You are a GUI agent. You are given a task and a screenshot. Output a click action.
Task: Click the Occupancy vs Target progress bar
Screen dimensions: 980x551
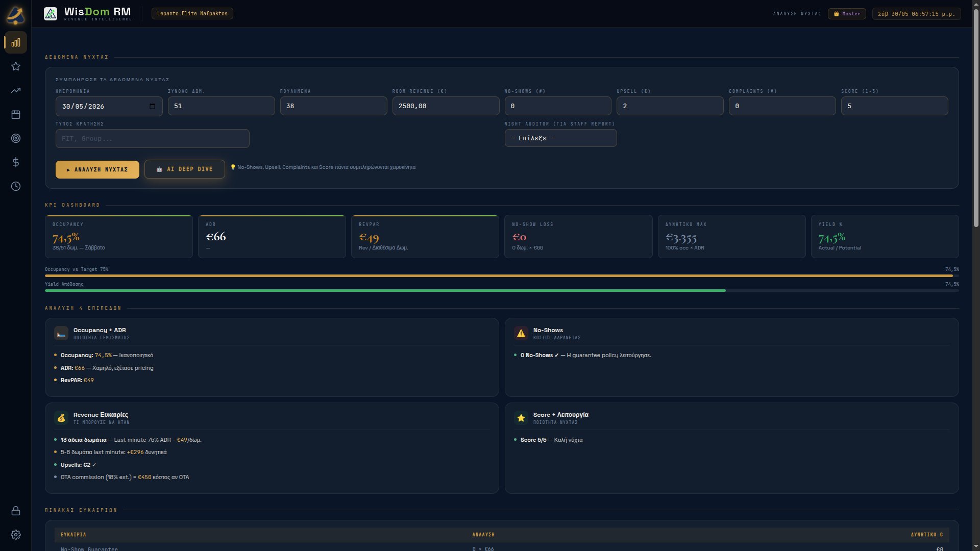point(502,275)
